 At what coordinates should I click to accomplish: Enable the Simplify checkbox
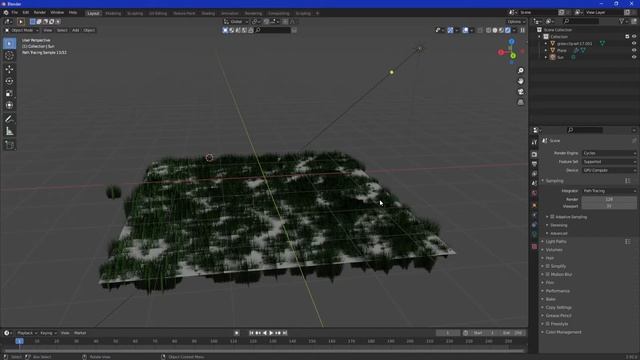click(x=548, y=266)
